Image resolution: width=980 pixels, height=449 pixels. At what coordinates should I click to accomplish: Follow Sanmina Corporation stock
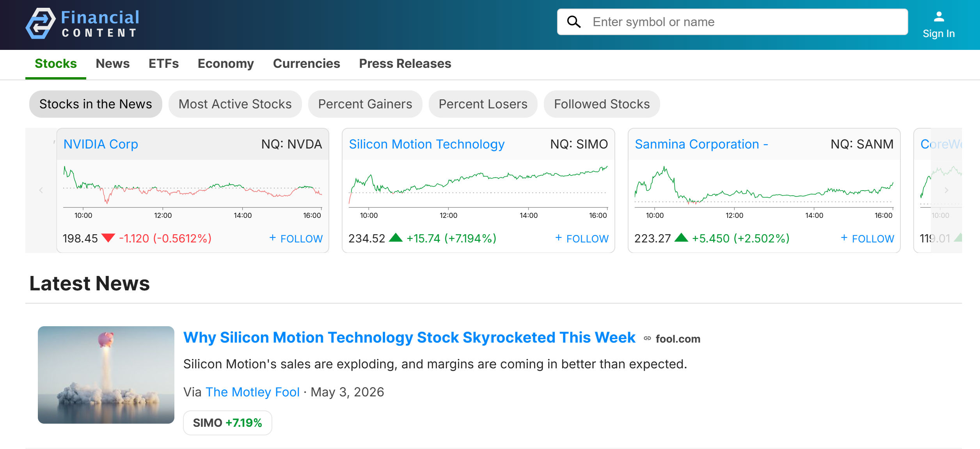[x=867, y=238]
